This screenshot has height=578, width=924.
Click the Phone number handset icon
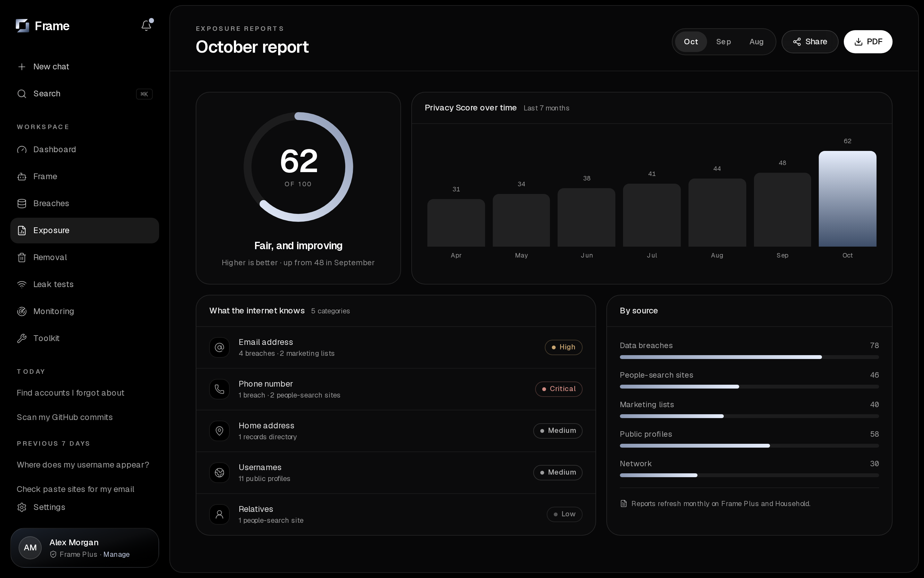[219, 389]
